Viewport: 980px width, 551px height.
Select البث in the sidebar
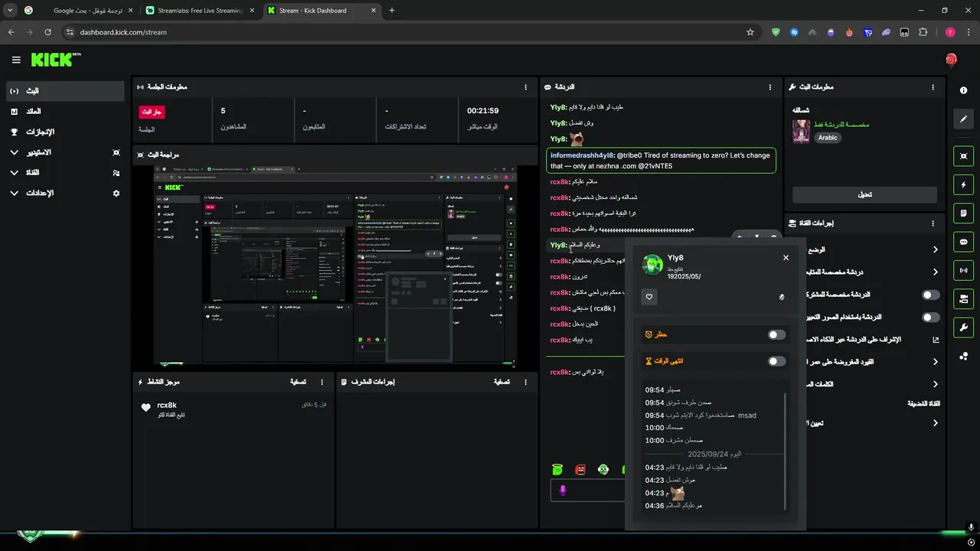click(65, 91)
